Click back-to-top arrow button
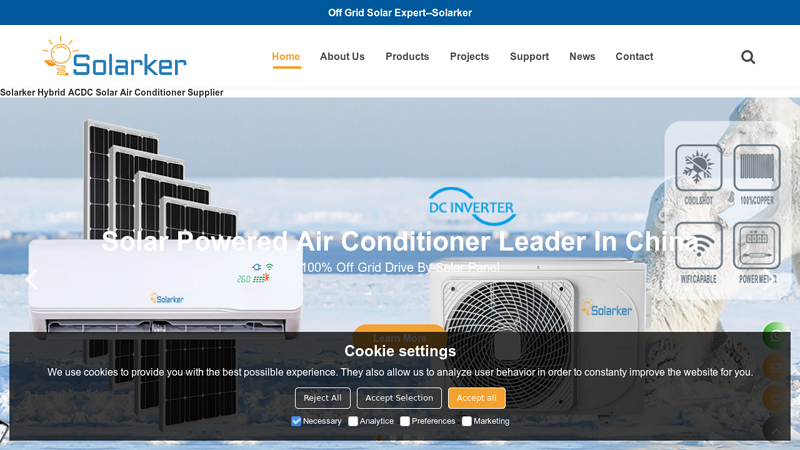The image size is (800, 450). tap(776, 431)
